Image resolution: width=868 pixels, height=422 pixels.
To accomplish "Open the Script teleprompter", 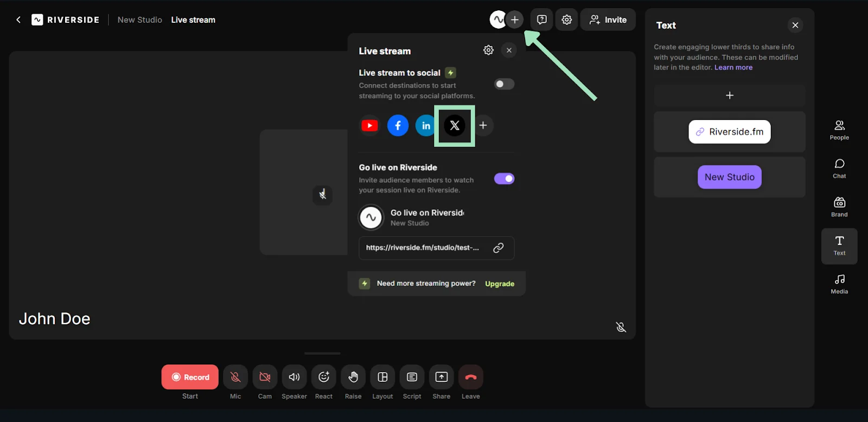I will (412, 377).
